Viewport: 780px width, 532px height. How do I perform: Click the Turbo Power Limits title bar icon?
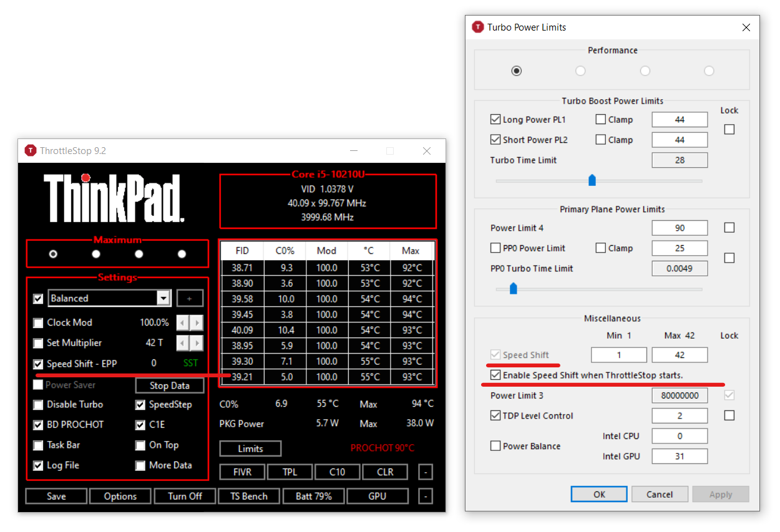click(478, 27)
